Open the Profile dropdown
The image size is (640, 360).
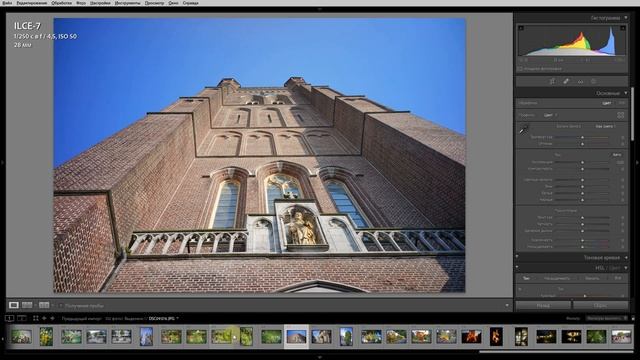point(550,115)
